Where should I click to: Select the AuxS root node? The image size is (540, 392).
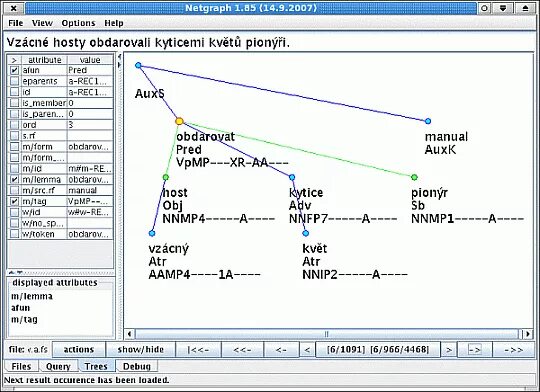pyautogui.click(x=138, y=65)
